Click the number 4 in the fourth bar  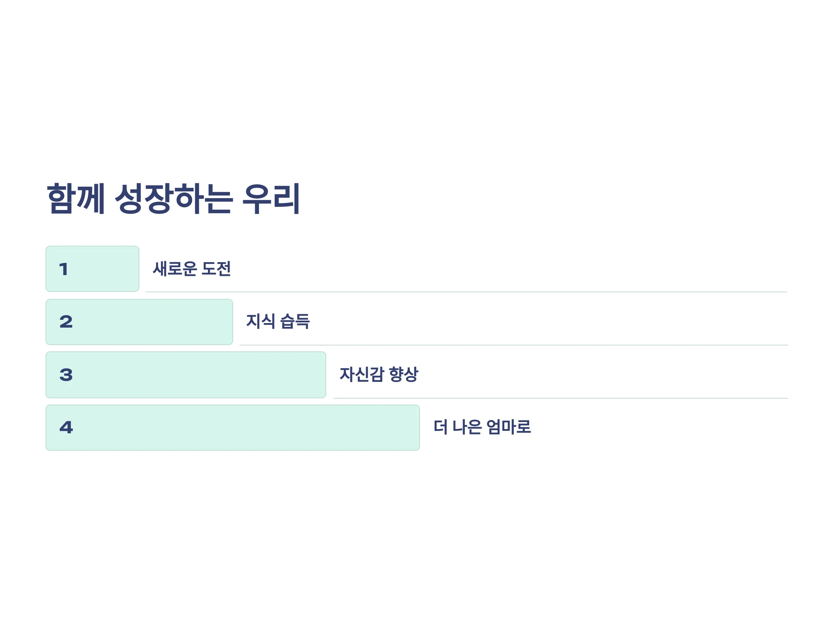(x=66, y=427)
